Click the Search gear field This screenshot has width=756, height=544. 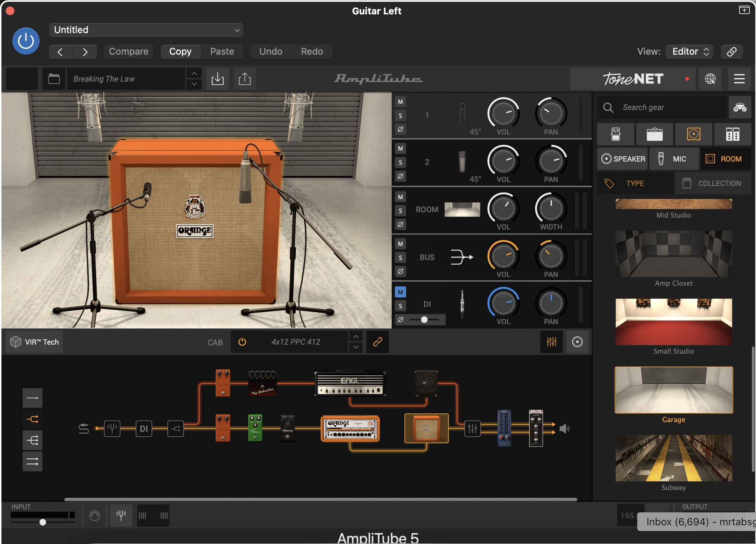pos(662,107)
